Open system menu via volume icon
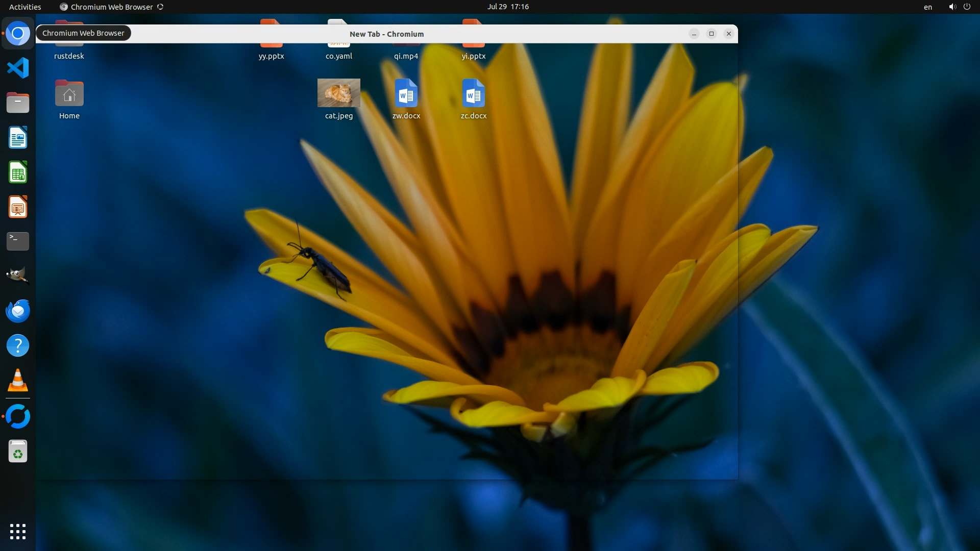 pos(952,7)
